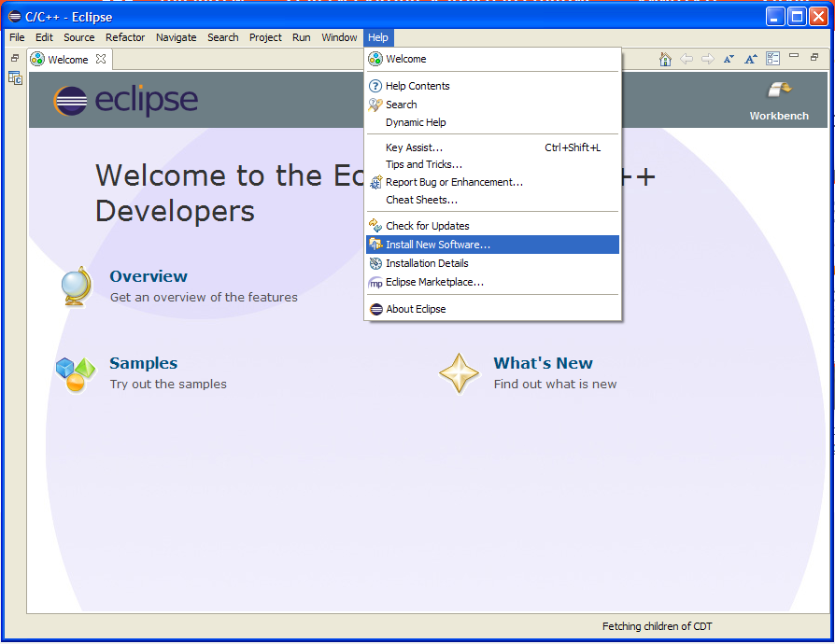The width and height of the screenshot is (835, 644).
Task: Click the C/C++ perspective icon in left trim
Action: pyautogui.click(x=15, y=78)
